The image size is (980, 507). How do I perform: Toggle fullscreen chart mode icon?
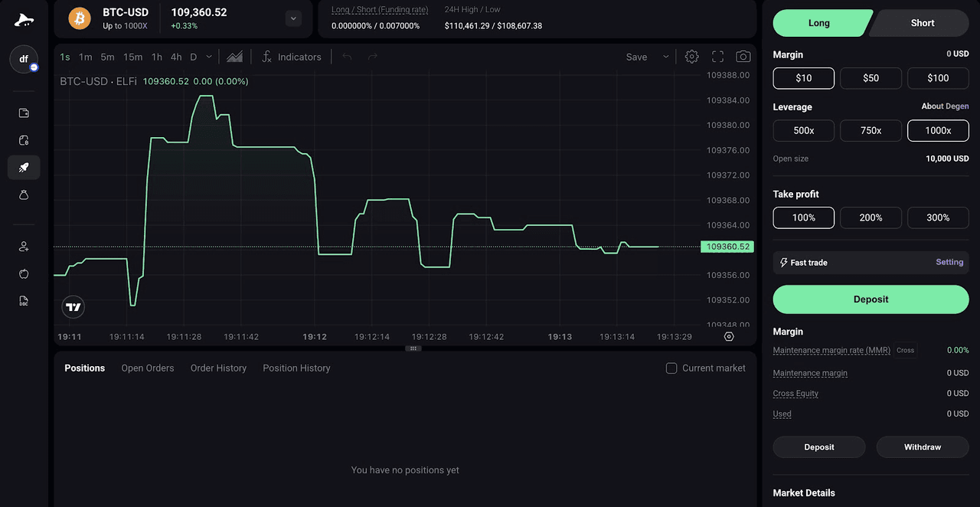click(718, 57)
